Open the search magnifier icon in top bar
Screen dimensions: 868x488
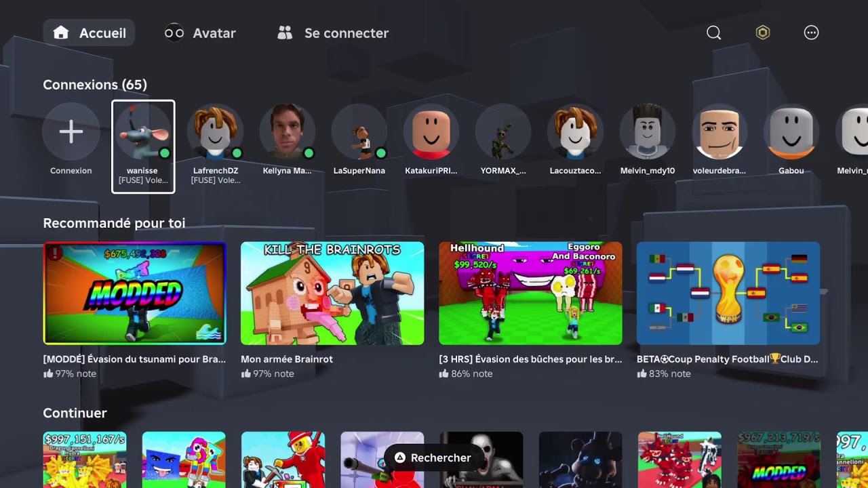(x=713, y=33)
